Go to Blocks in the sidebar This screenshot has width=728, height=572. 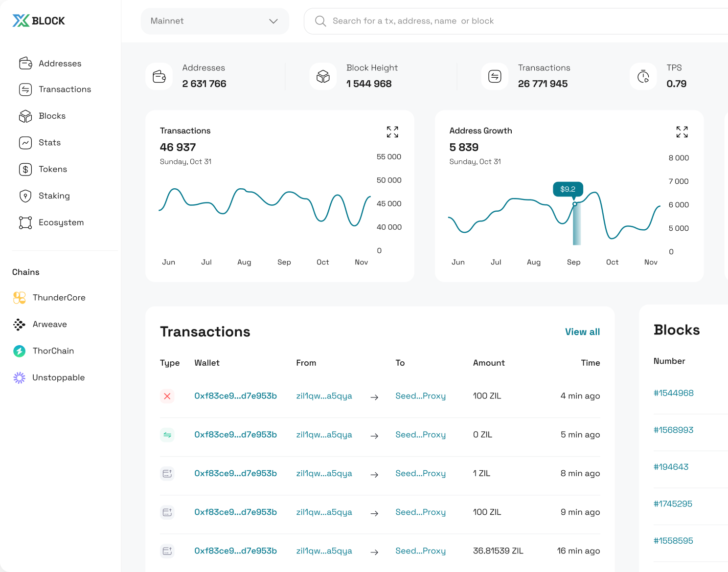coord(52,116)
